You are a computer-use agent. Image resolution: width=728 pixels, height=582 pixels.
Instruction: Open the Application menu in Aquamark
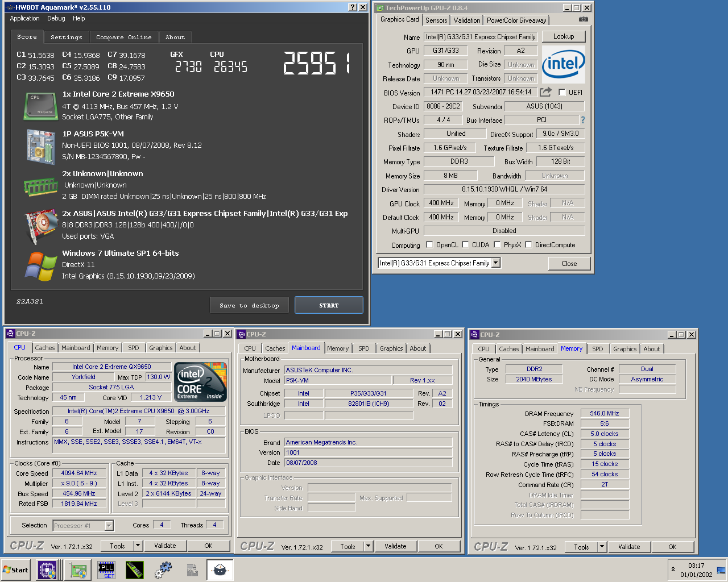pos(24,18)
